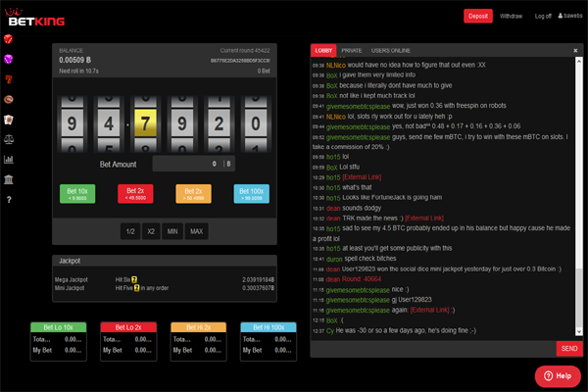Image resolution: width=588 pixels, height=392 pixels.
Task: Click the chat message input box
Action: pyautogui.click(x=433, y=349)
